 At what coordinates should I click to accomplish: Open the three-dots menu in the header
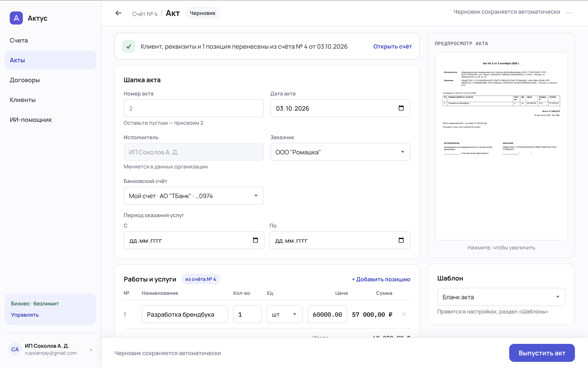(x=569, y=13)
